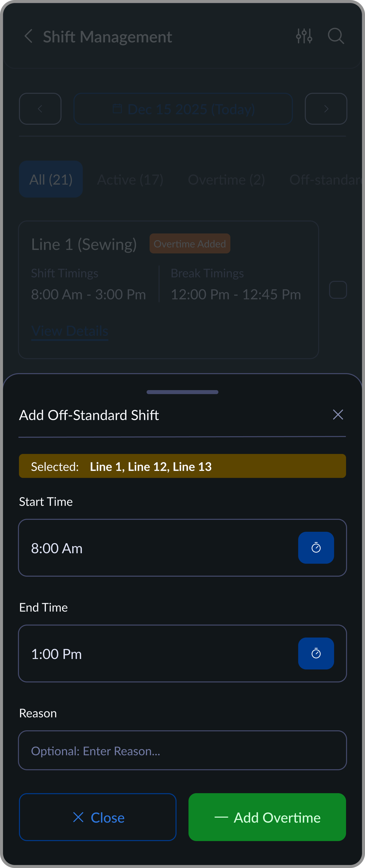Select the Active (17) filter tab
The width and height of the screenshot is (365, 868).
[x=130, y=179]
